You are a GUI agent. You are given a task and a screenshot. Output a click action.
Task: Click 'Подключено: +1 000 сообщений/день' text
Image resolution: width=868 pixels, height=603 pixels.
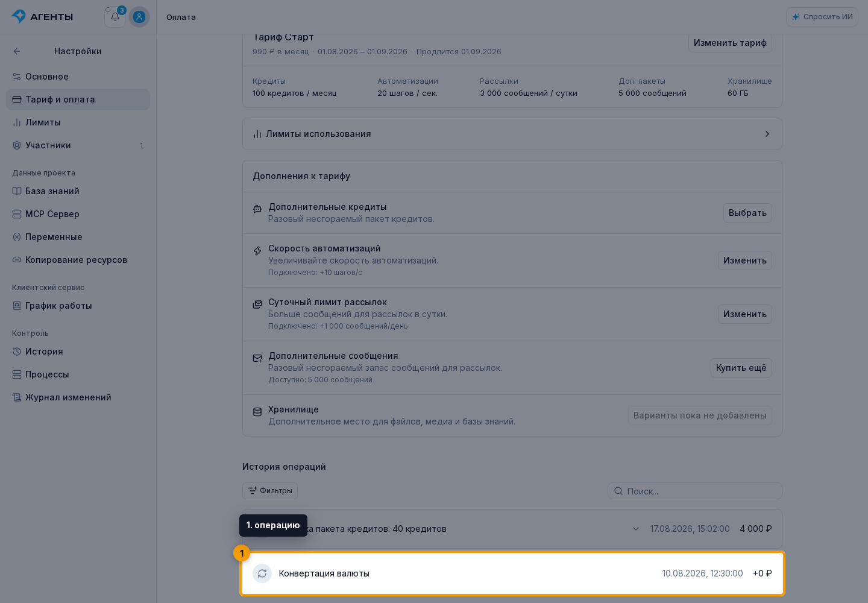[x=338, y=326]
